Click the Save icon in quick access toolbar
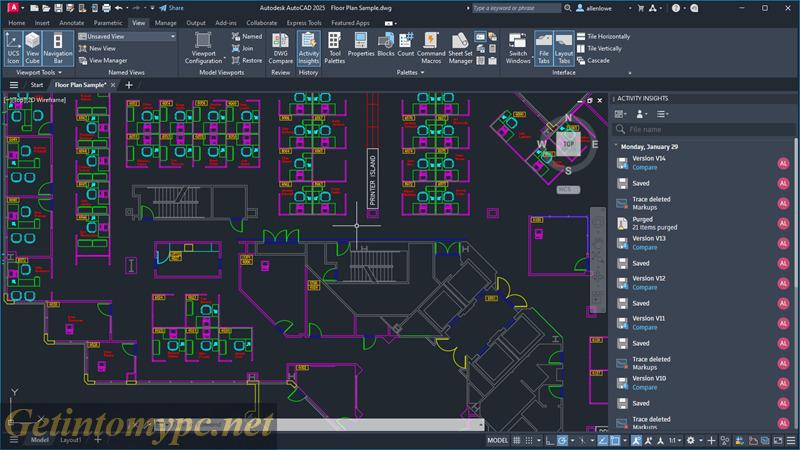Image resolution: width=800 pixels, height=450 pixels. [58, 8]
